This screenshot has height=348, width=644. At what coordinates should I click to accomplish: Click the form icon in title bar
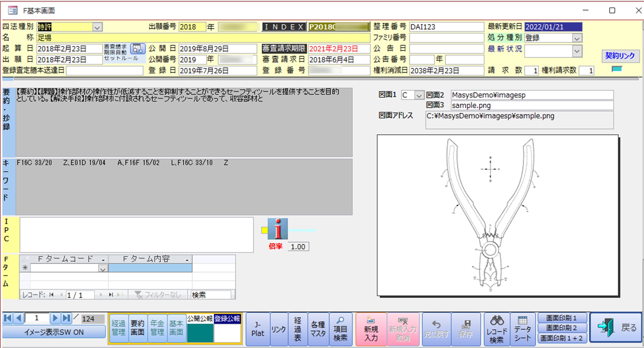12,10
